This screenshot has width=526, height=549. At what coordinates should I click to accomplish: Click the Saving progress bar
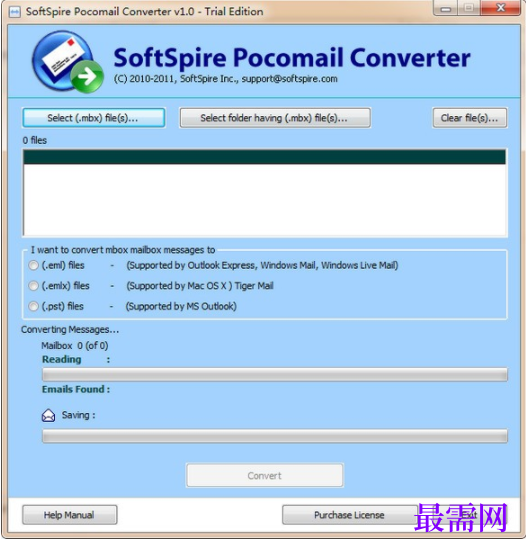coord(275,436)
